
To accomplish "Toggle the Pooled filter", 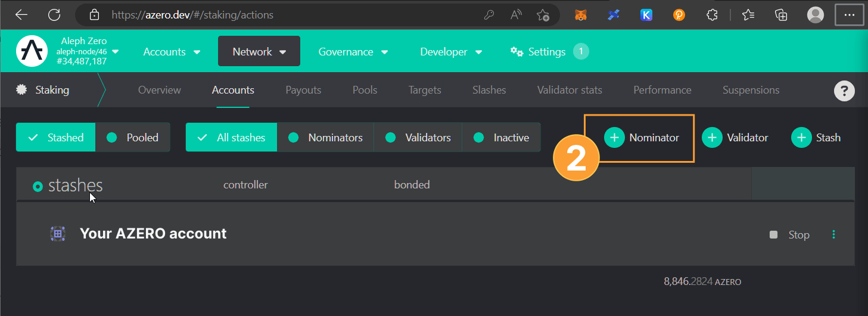I will [x=133, y=137].
